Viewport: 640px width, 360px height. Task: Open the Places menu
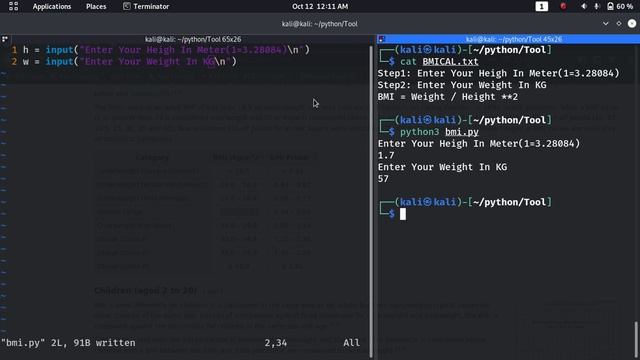pos(96,7)
